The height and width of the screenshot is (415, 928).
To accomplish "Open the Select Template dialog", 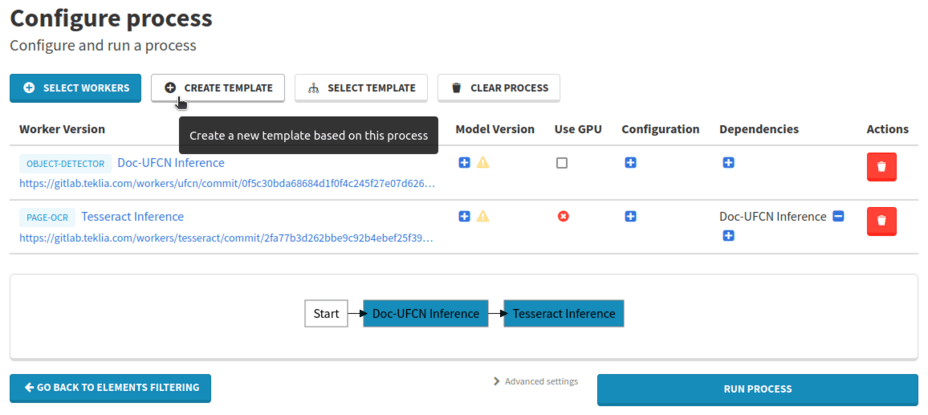I will click(361, 88).
